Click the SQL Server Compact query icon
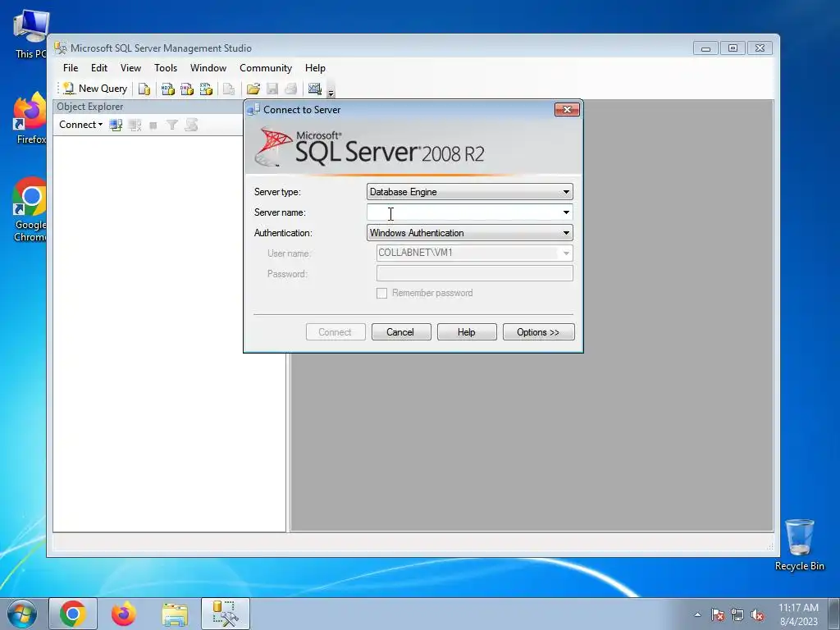 tap(230, 89)
